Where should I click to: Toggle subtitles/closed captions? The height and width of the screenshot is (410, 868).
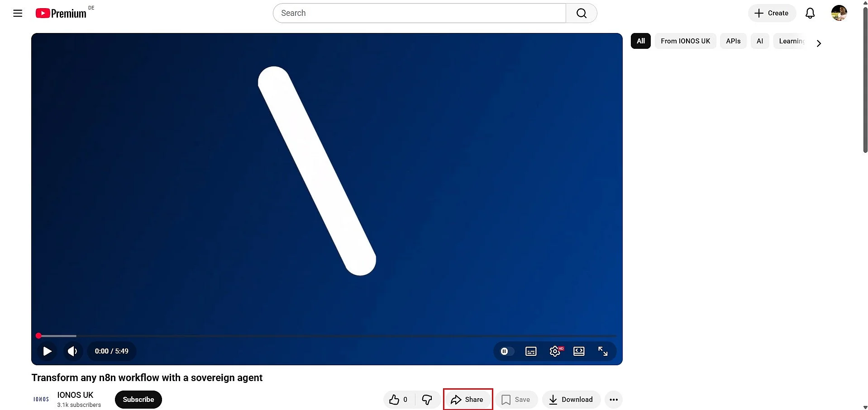[x=531, y=351]
